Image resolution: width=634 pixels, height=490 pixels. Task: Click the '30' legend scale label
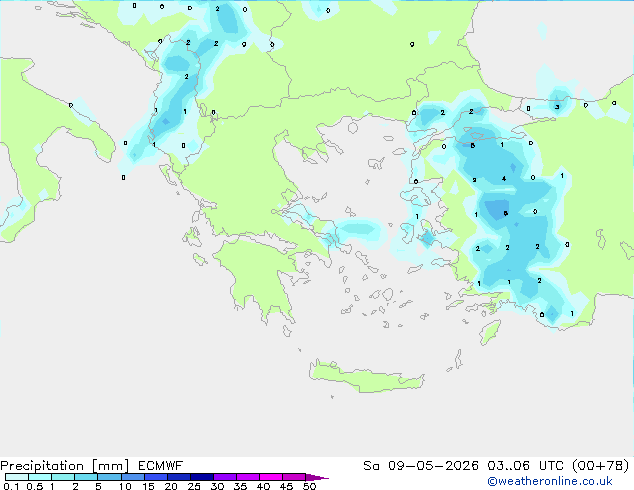pyautogui.click(x=217, y=486)
